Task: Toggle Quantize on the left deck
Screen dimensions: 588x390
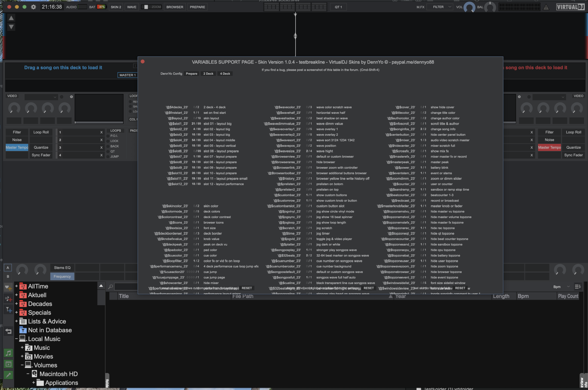Action: [x=41, y=147]
